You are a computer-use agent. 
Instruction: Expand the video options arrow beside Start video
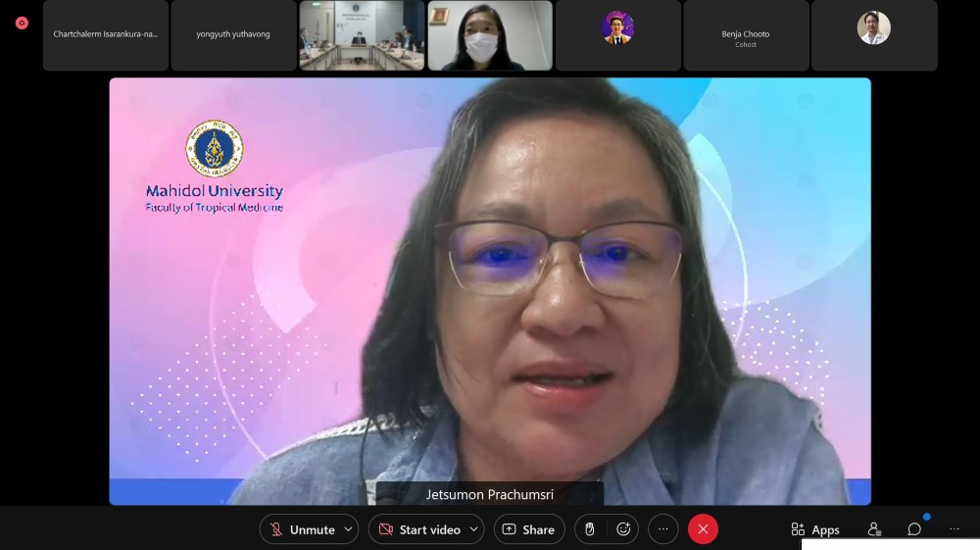(x=474, y=529)
